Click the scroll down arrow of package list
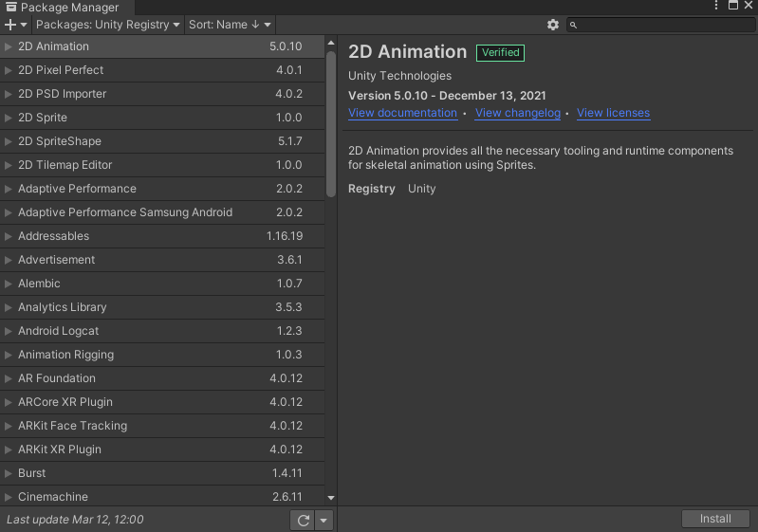Viewport: 758px width, 532px height. tap(331, 497)
